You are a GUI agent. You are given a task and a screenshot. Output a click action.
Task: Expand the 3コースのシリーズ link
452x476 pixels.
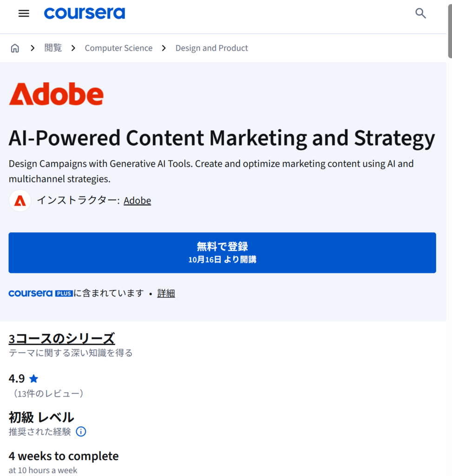click(x=62, y=338)
